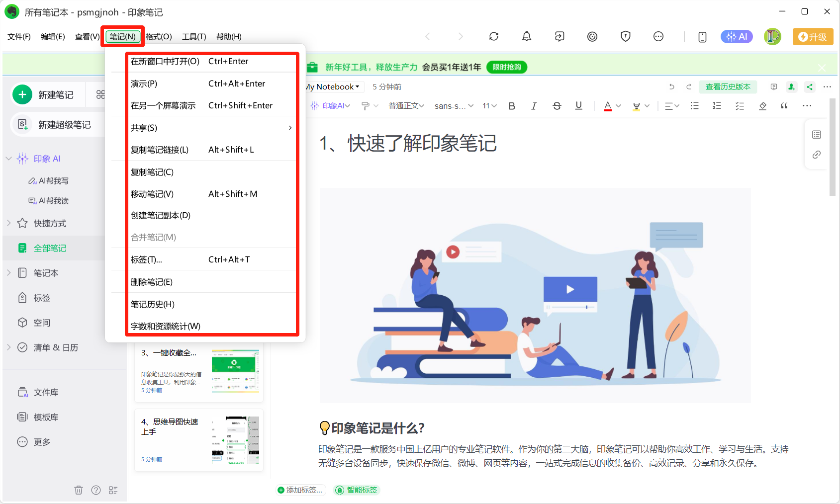Image resolution: width=840 pixels, height=504 pixels.
Task: Open the paragraph style 普通正文 dropdown
Action: pos(406,106)
